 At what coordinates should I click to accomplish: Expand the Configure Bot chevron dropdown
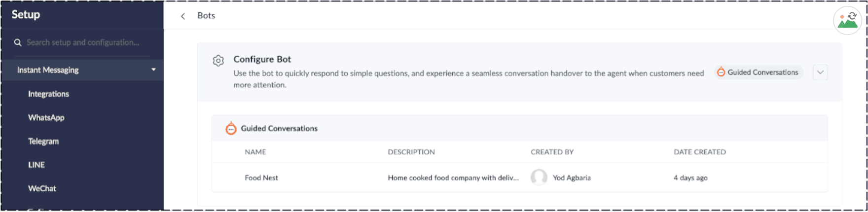820,72
